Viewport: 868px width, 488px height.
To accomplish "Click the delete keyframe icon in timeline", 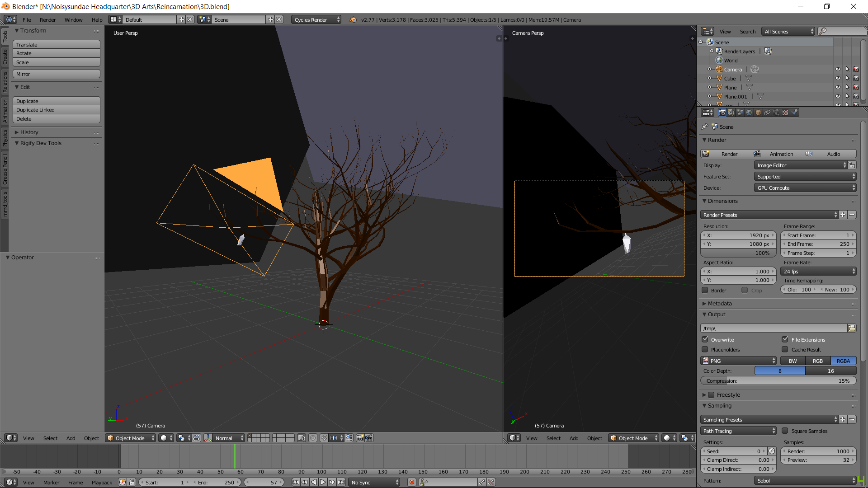I will point(491,482).
